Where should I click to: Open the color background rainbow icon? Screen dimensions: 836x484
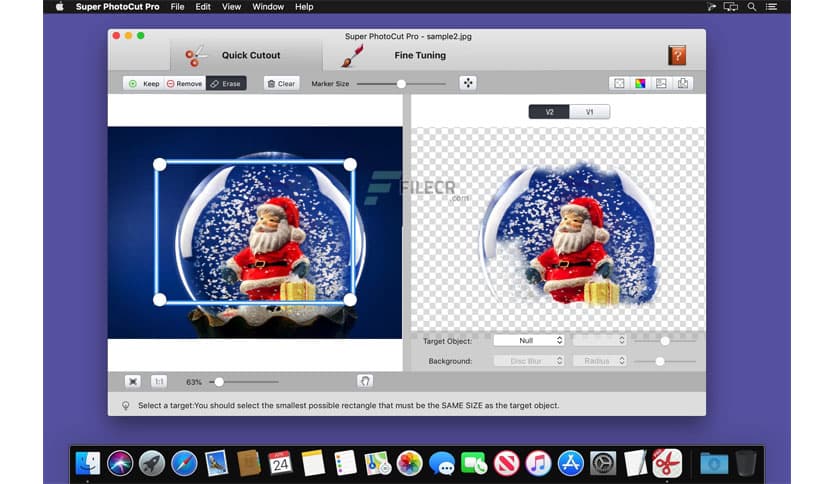640,84
